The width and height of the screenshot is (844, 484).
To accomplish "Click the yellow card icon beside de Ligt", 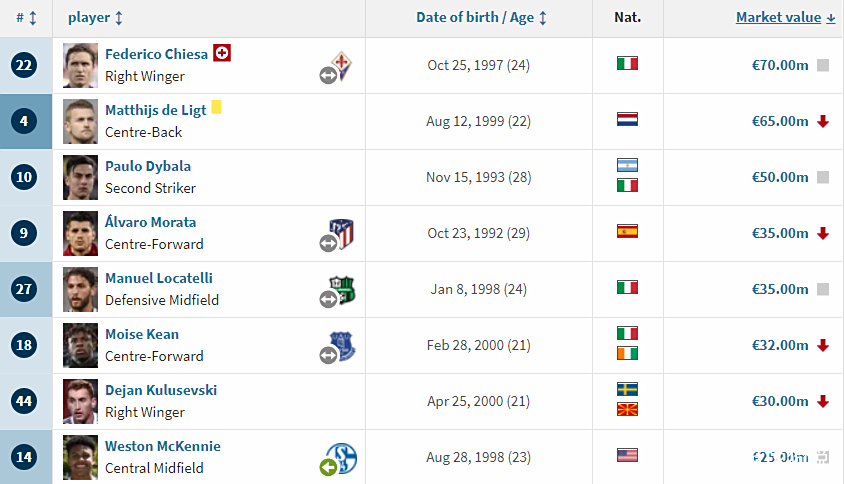I will (x=216, y=108).
